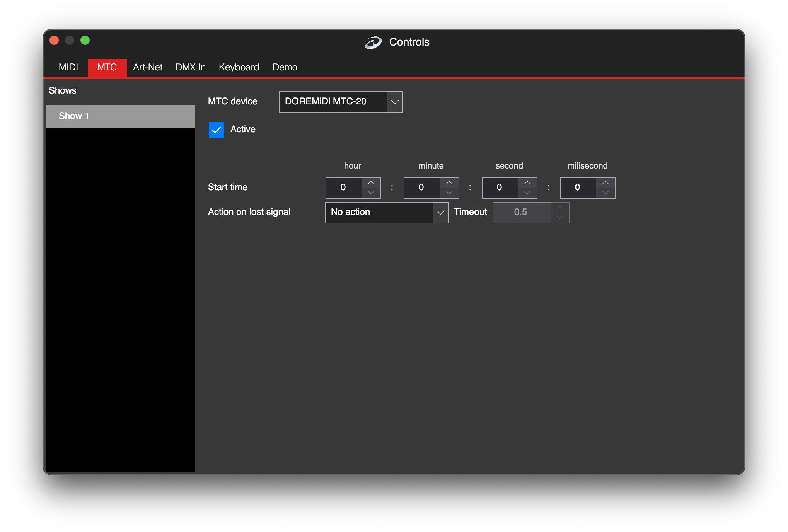Increase the Start time hour value

(x=371, y=182)
